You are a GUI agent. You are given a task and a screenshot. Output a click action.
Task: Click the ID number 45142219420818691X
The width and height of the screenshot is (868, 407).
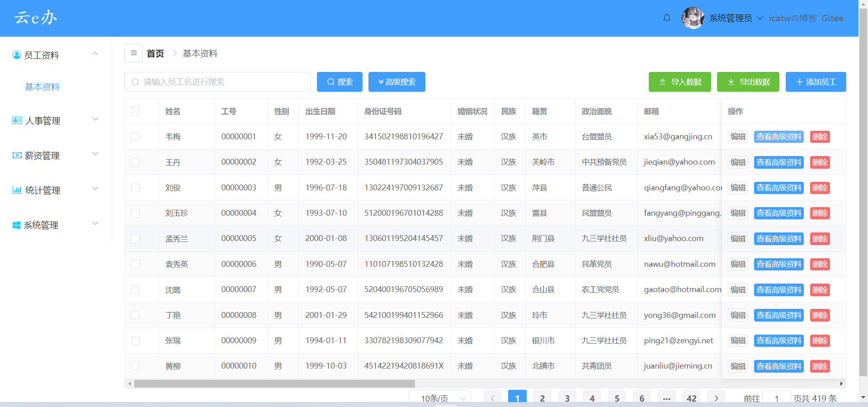click(404, 366)
